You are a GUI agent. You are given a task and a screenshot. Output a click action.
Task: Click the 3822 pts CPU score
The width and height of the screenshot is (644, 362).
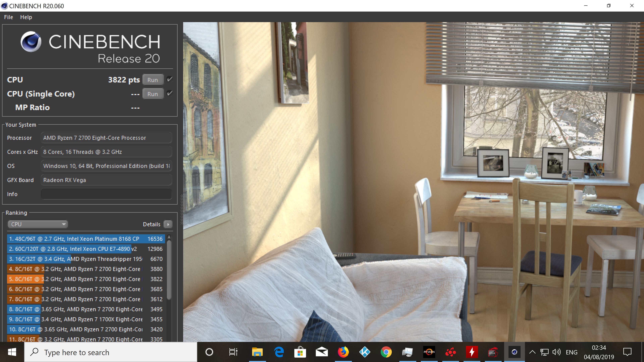pos(124,80)
